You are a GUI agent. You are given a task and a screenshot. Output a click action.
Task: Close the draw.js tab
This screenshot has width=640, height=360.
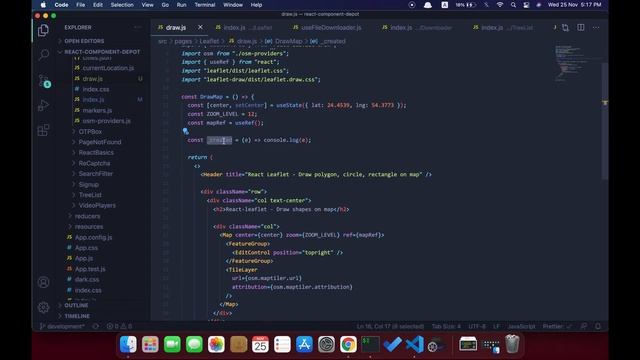point(200,27)
